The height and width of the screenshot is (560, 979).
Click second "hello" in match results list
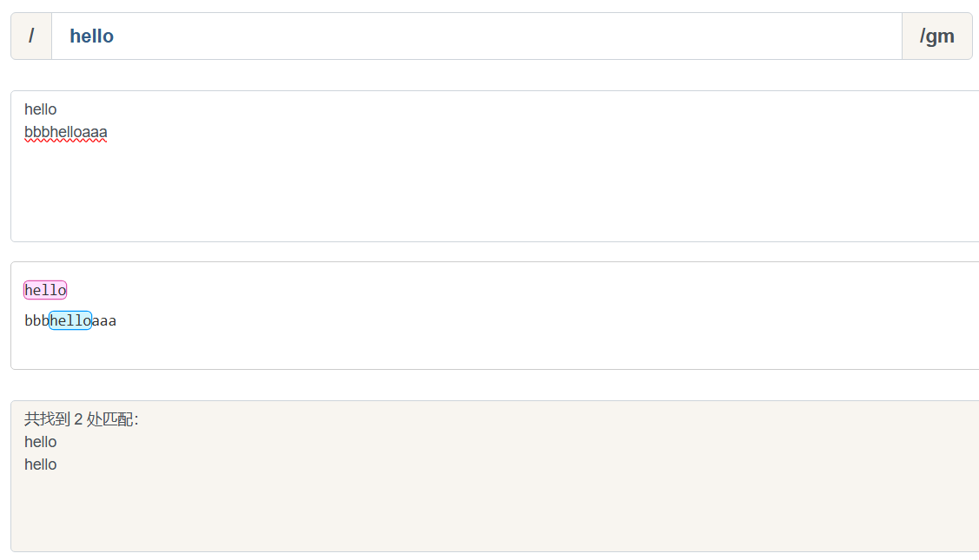(x=41, y=464)
